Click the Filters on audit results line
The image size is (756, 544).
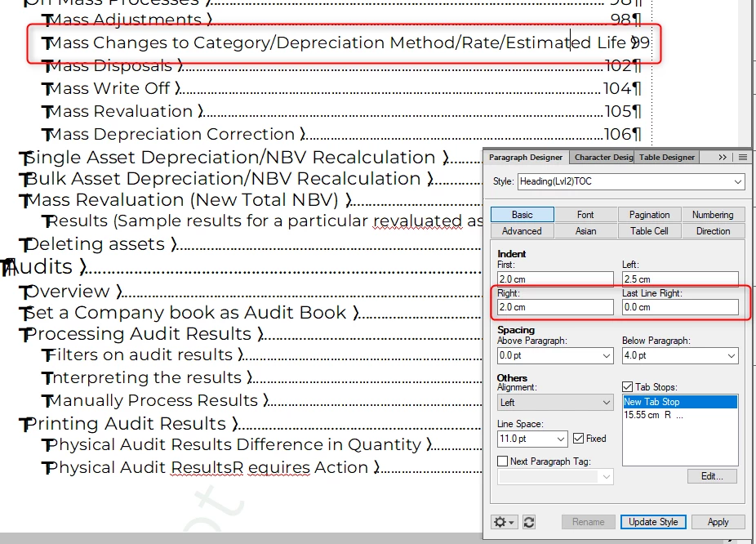click(262, 355)
